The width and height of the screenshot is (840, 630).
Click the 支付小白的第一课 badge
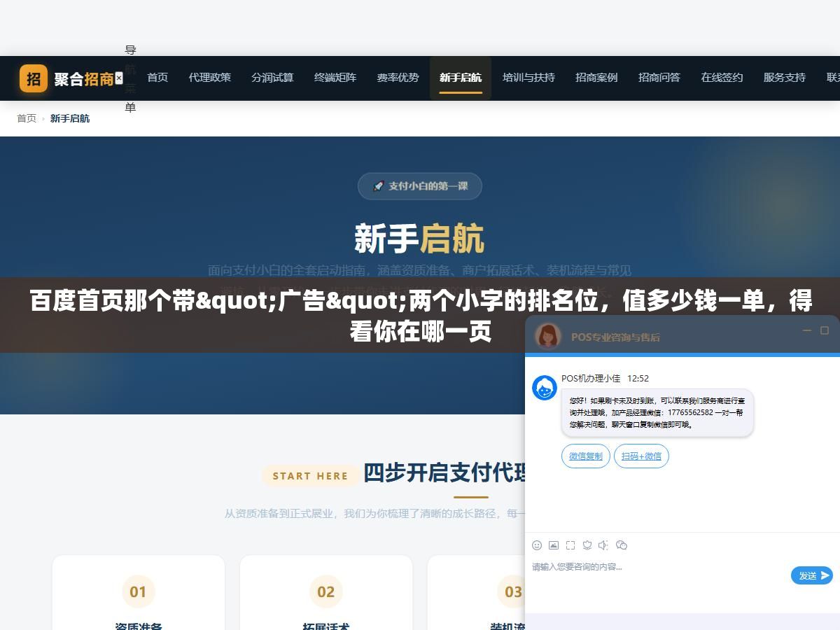pos(420,186)
